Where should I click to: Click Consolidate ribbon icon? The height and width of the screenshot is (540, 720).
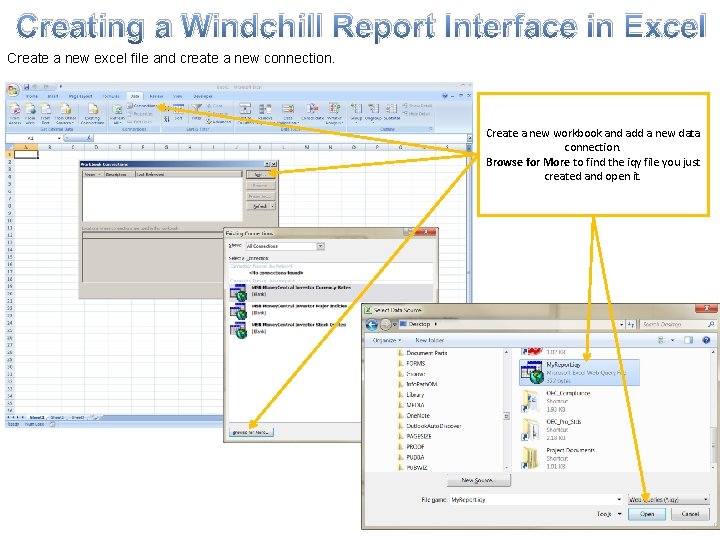(313, 112)
